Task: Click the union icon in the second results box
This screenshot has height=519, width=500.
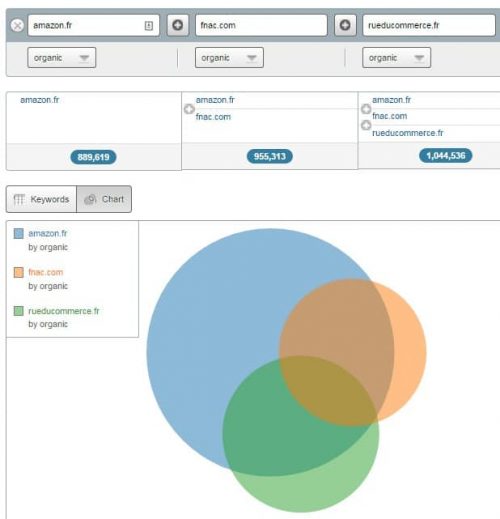Action: pos(189,109)
